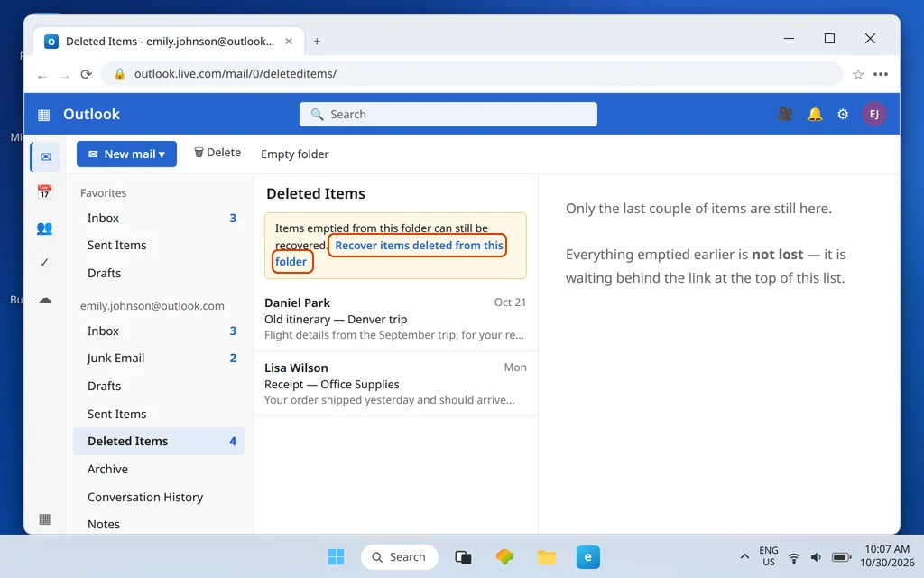Open Sent Items under Favorites

click(x=159, y=246)
